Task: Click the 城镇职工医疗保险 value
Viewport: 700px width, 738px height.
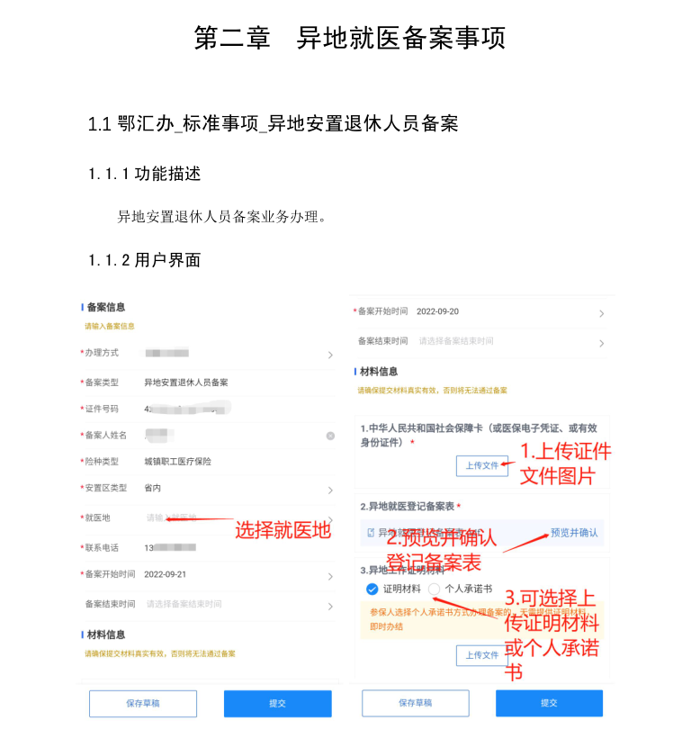Action: 177,461
